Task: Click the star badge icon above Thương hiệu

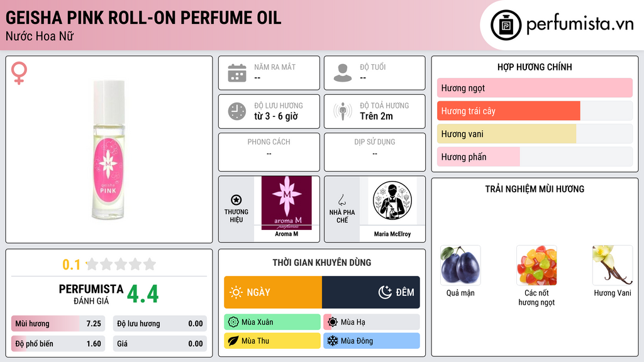Action: tap(236, 200)
